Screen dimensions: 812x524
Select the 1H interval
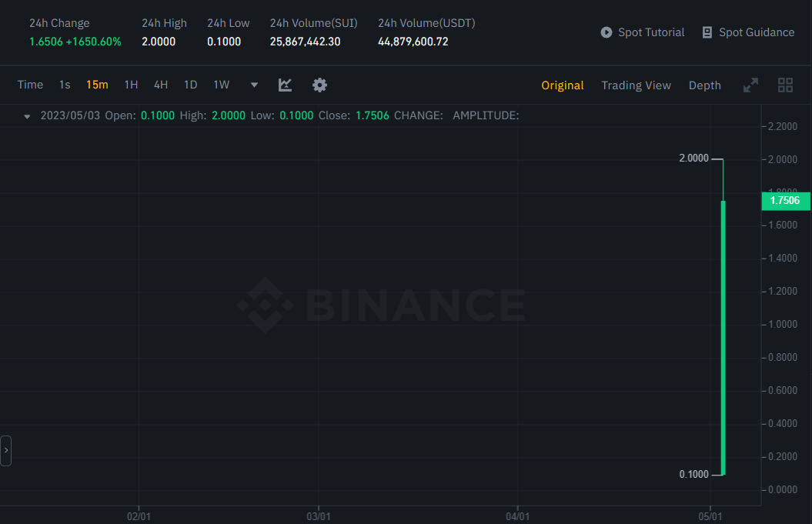pyautogui.click(x=131, y=85)
